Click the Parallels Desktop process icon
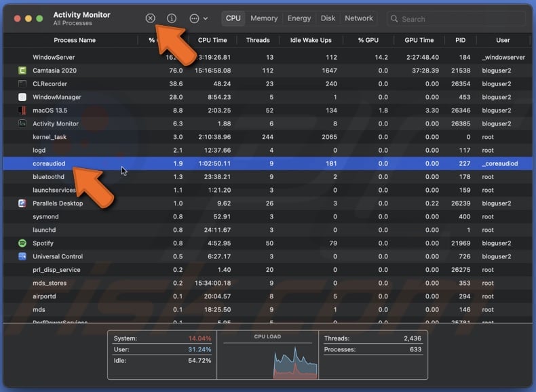 pos(22,203)
